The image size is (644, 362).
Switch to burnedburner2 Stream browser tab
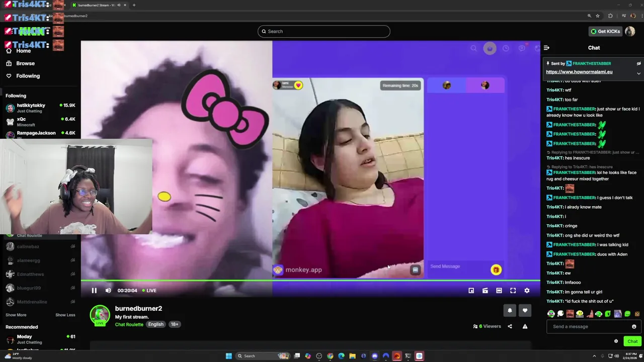click(99, 5)
